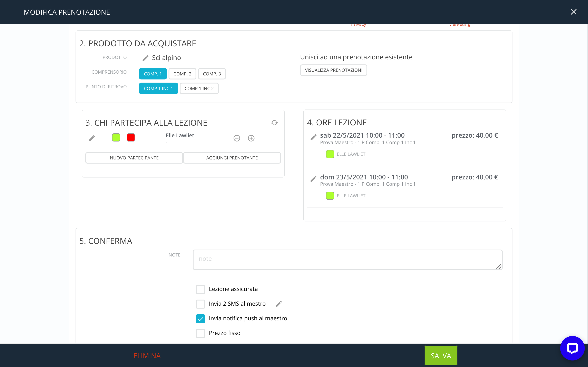Image resolution: width=588 pixels, height=367 pixels.
Task: Edit the sab 22/5/2021 lesson pencil icon
Action: coord(313,137)
